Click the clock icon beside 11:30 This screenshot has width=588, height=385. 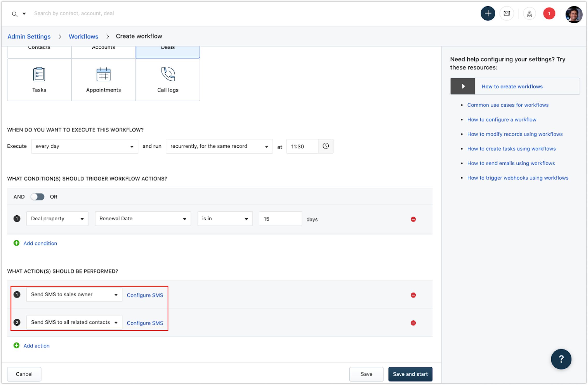tap(326, 146)
